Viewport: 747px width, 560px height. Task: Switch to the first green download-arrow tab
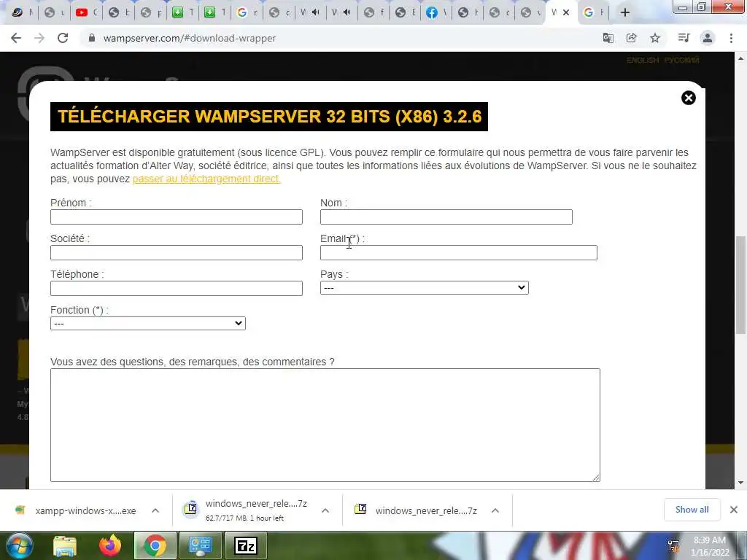[x=182, y=13]
